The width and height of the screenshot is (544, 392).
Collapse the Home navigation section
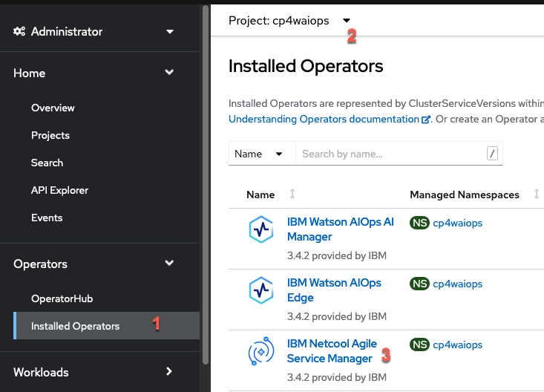[94, 73]
